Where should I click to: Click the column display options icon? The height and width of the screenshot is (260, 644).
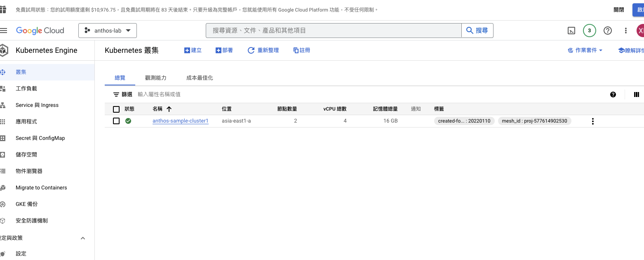pyautogui.click(x=636, y=95)
